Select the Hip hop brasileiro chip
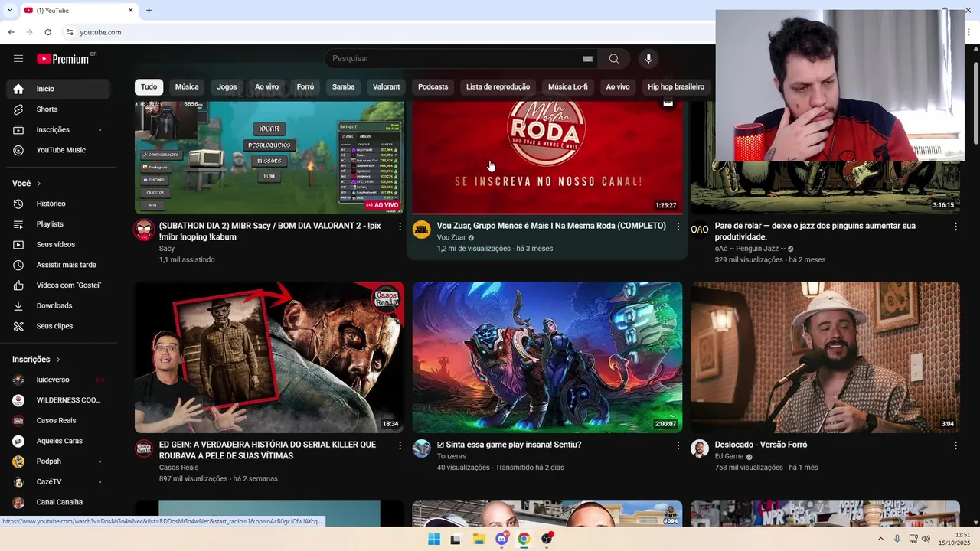This screenshot has width=980, height=551. point(676,87)
